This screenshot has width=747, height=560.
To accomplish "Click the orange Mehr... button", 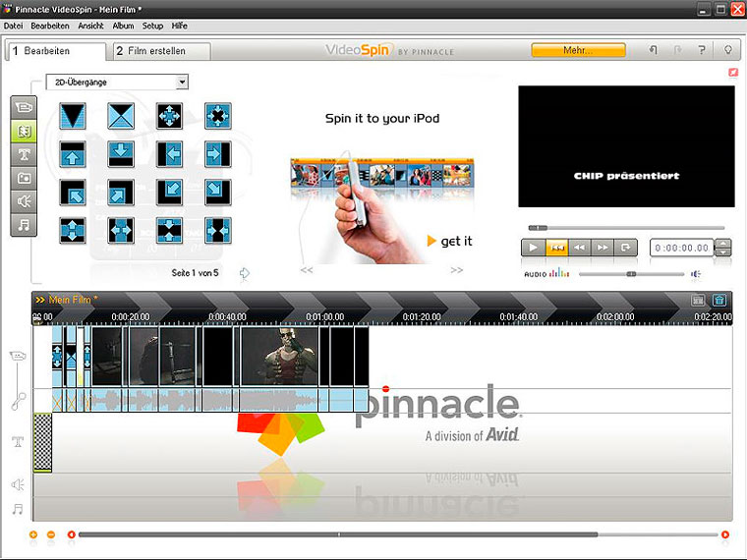I will [578, 50].
